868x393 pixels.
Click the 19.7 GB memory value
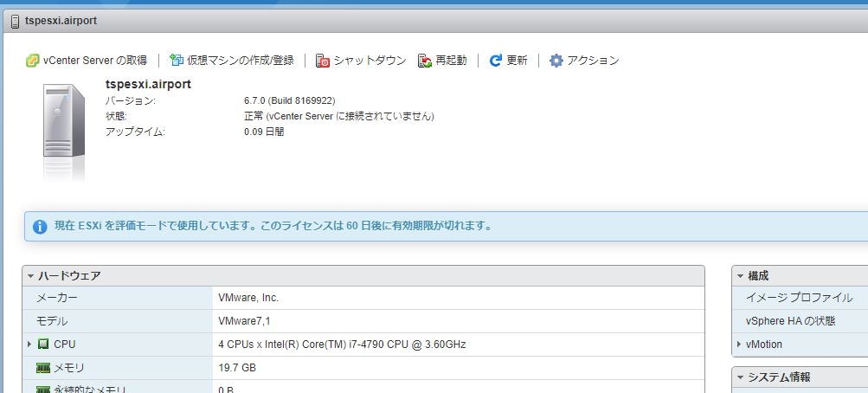pos(237,368)
